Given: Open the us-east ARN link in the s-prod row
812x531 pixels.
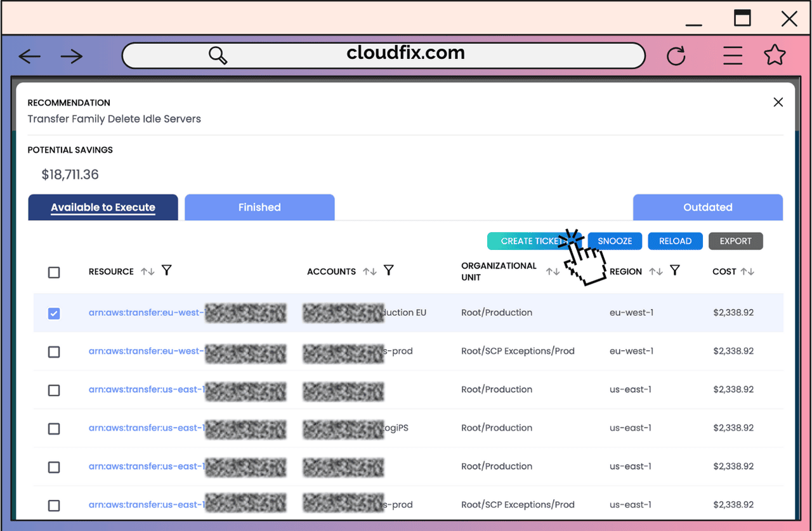Looking at the screenshot, I should coord(147,505).
